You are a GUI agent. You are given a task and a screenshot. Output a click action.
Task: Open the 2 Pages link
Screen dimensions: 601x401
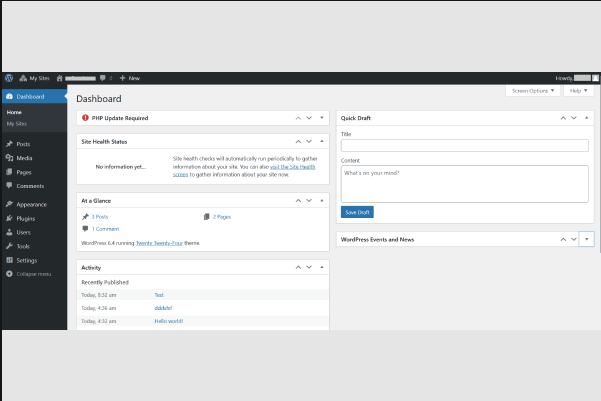222,217
